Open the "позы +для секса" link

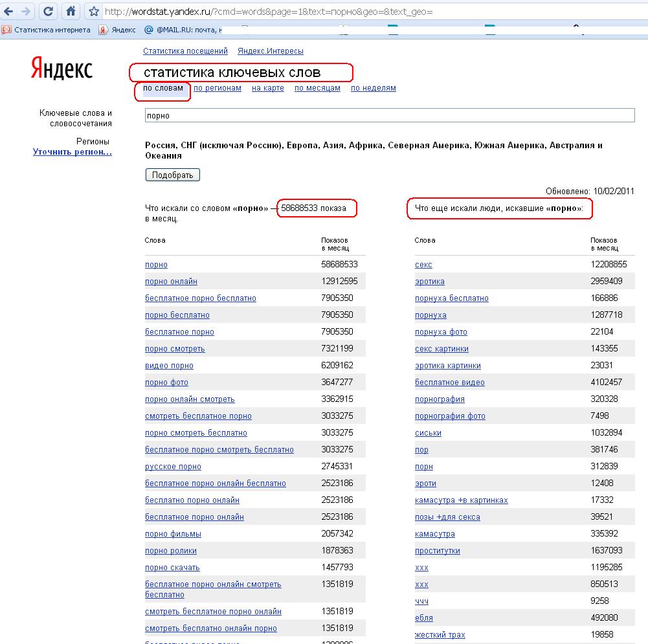click(x=447, y=517)
